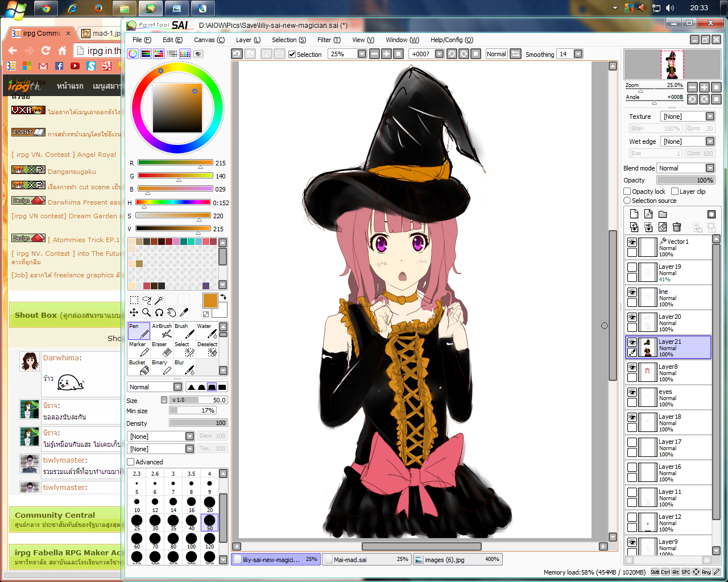Open the Blend mode dropdown
This screenshot has height=582, width=728.
[x=686, y=168]
